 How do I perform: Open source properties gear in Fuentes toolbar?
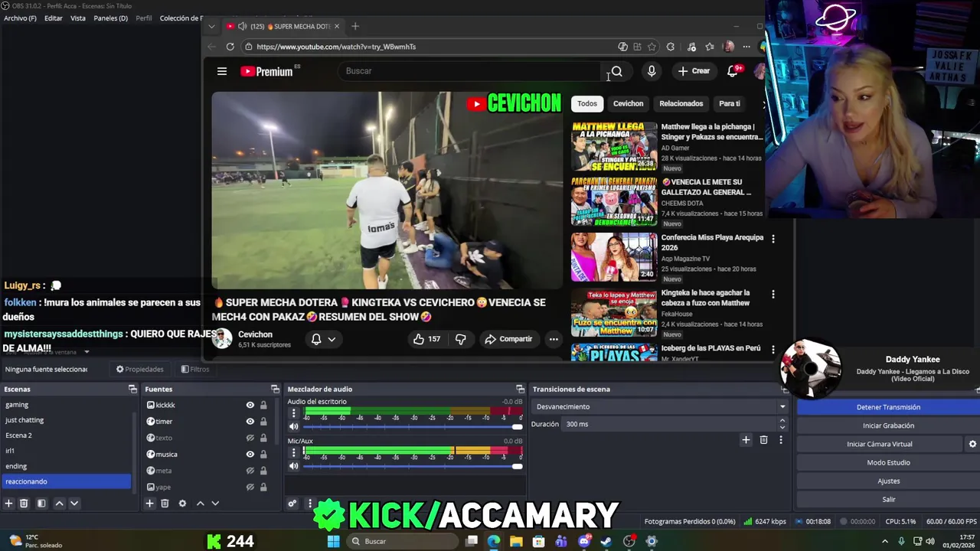click(x=182, y=504)
